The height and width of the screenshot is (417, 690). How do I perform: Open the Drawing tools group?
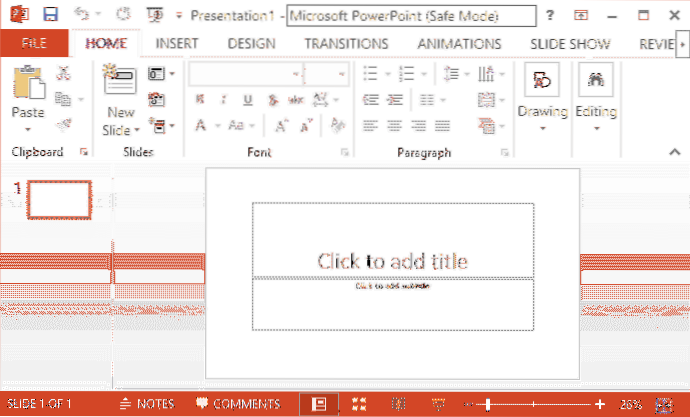542,98
